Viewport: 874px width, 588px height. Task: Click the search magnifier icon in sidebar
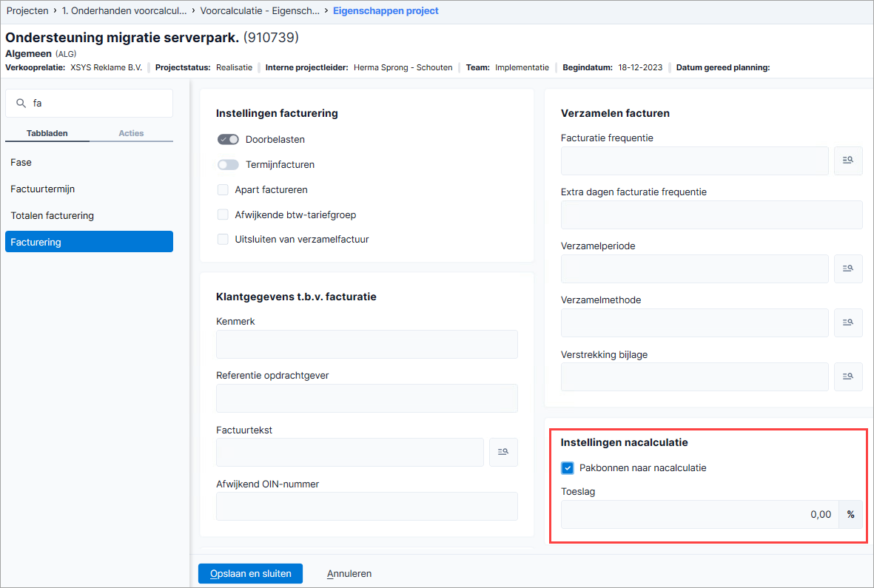[x=21, y=103]
